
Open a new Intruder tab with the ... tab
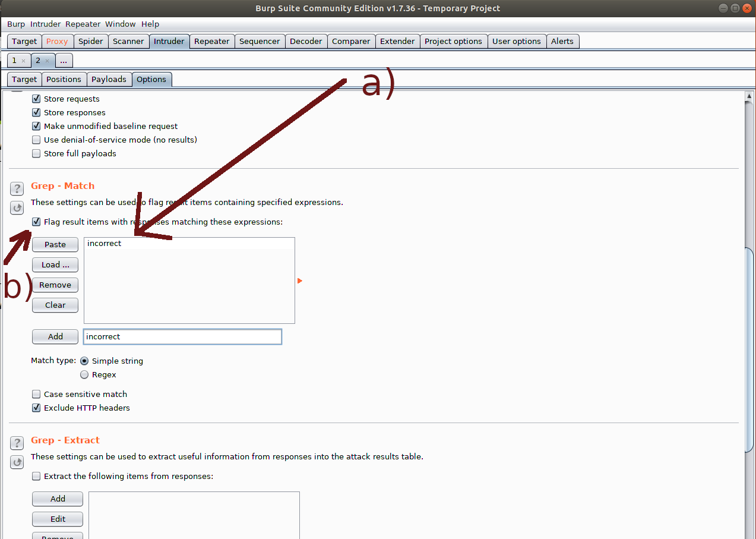tap(64, 61)
